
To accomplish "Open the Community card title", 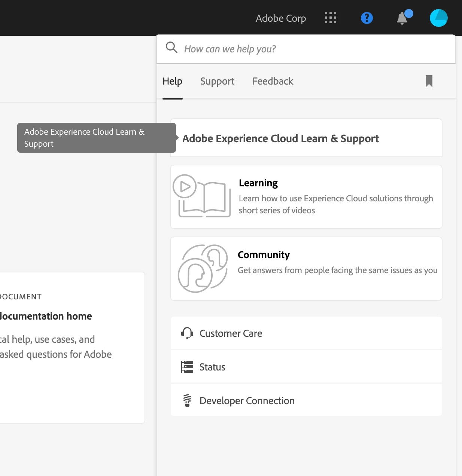I will [264, 255].
